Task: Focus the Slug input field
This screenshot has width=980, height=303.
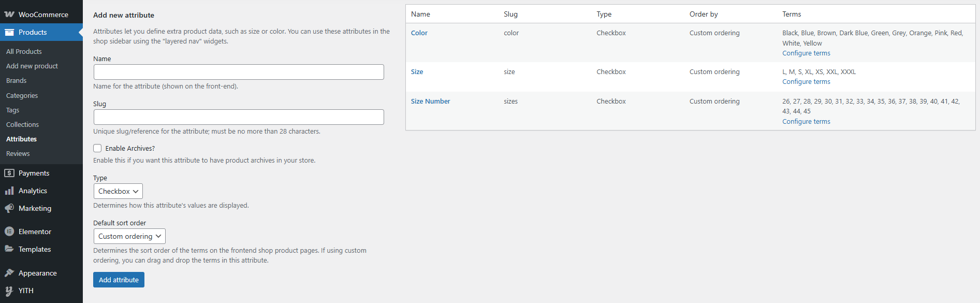Action: tap(239, 117)
